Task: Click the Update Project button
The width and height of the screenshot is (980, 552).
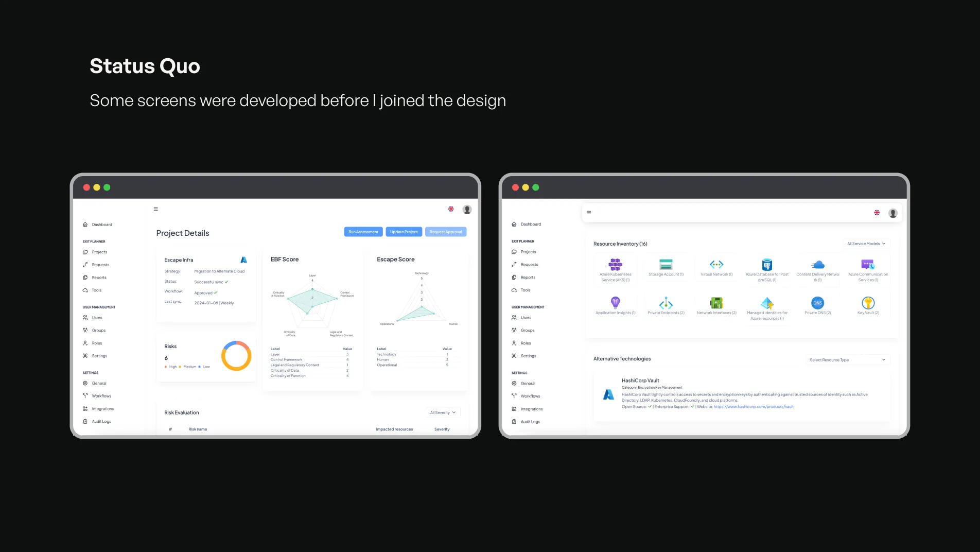Action: click(x=404, y=232)
